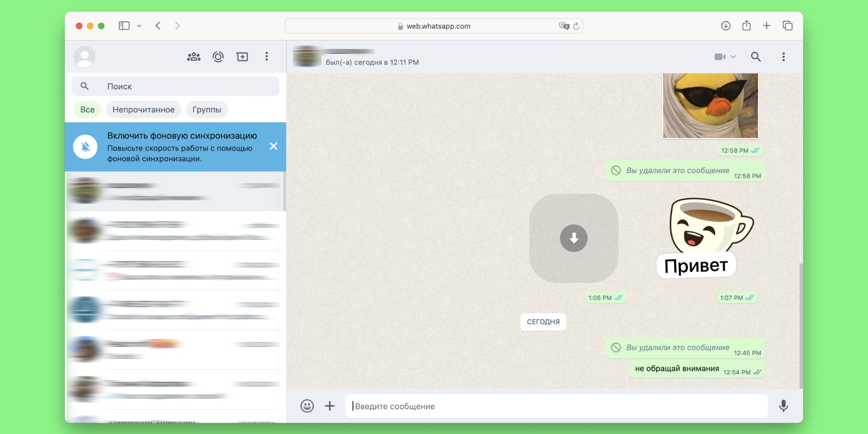Select the 'Все' chat filter
This screenshot has height=434, width=868.
(87, 110)
